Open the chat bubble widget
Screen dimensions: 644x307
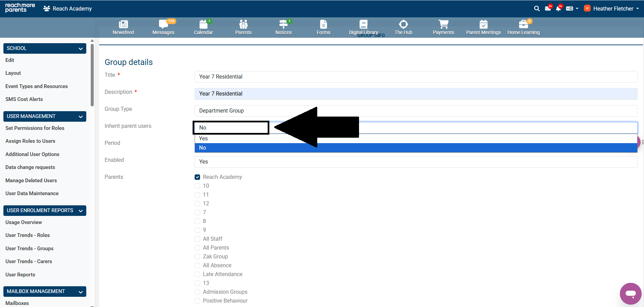[x=630, y=293]
